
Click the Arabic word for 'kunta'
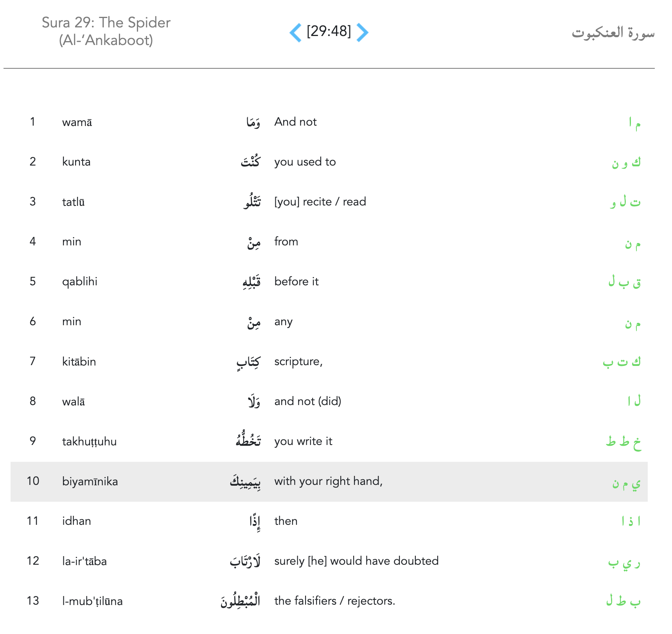pos(250,162)
